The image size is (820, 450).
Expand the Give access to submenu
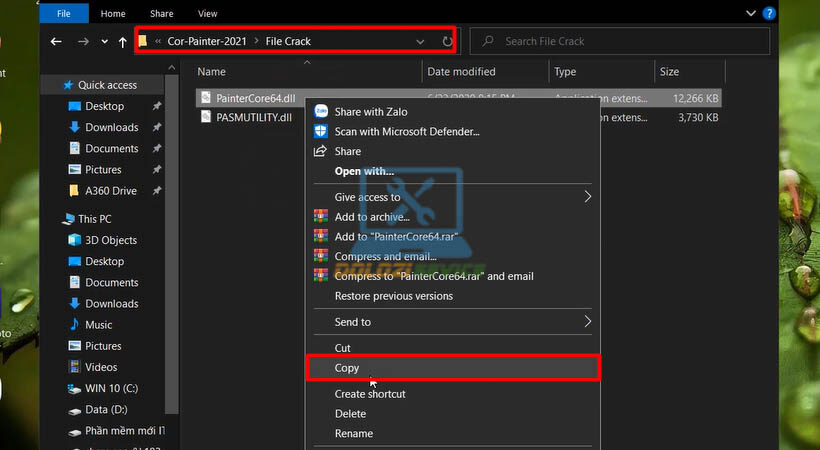pyautogui.click(x=588, y=198)
